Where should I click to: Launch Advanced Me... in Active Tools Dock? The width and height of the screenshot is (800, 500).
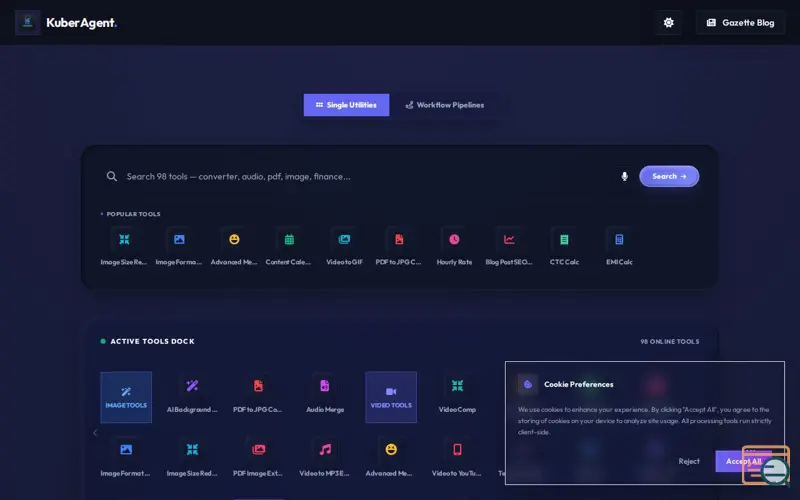point(391,459)
